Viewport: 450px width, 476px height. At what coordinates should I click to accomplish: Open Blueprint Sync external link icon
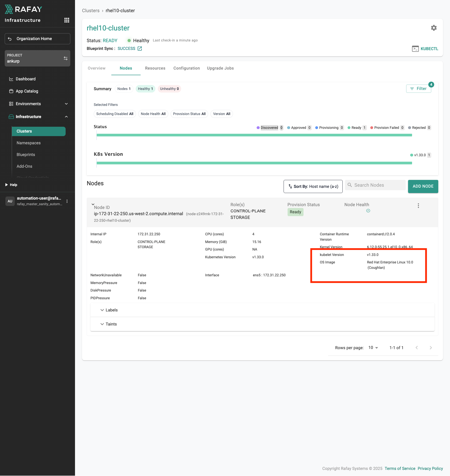140,49
